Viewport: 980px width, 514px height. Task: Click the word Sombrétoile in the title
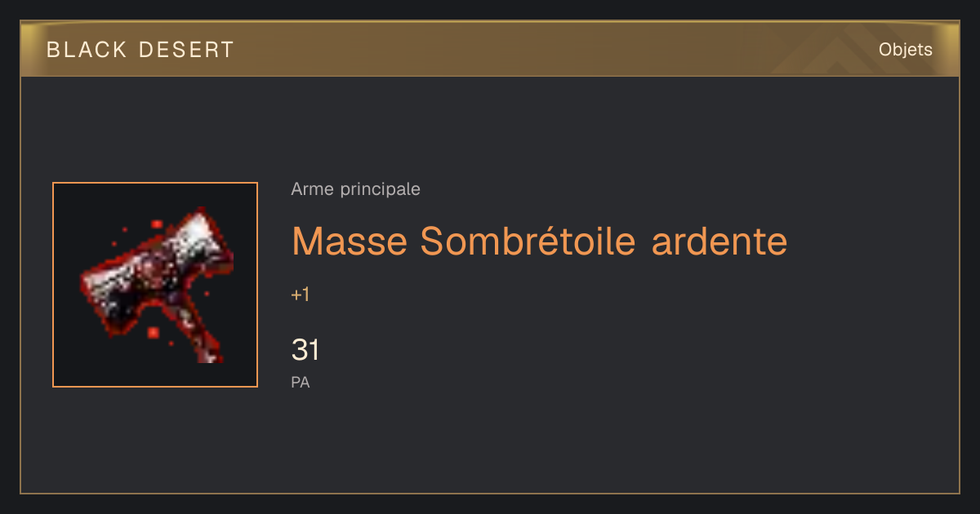point(528,241)
